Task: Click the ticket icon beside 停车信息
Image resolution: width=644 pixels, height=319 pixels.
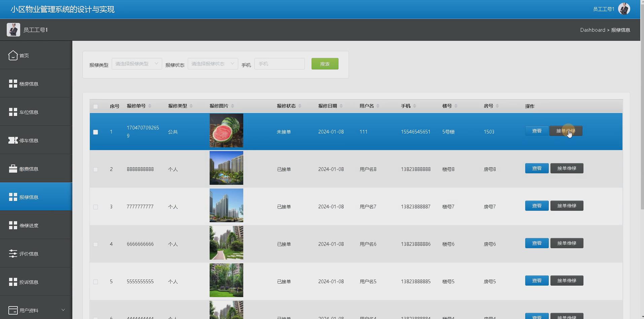Action: tap(13, 140)
